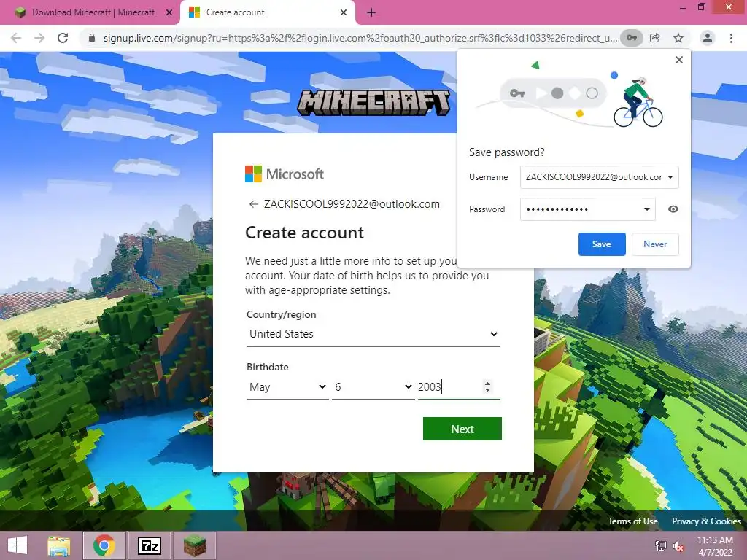Click Never in the password popup
This screenshot has height=560, width=747.
pos(655,244)
